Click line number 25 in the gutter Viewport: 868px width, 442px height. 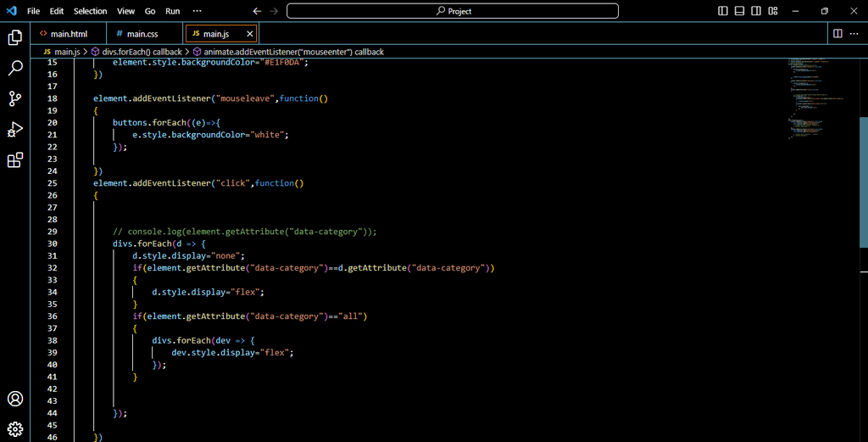pos(52,182)
